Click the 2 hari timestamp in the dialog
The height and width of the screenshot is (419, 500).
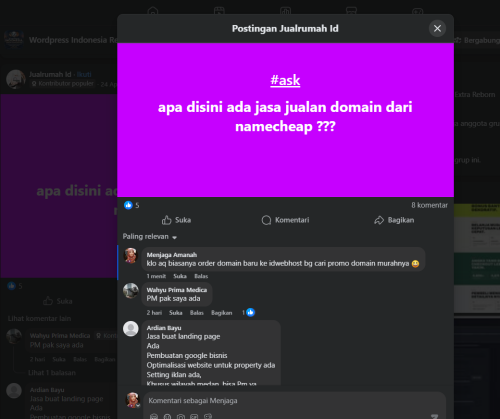pos(154,313)
